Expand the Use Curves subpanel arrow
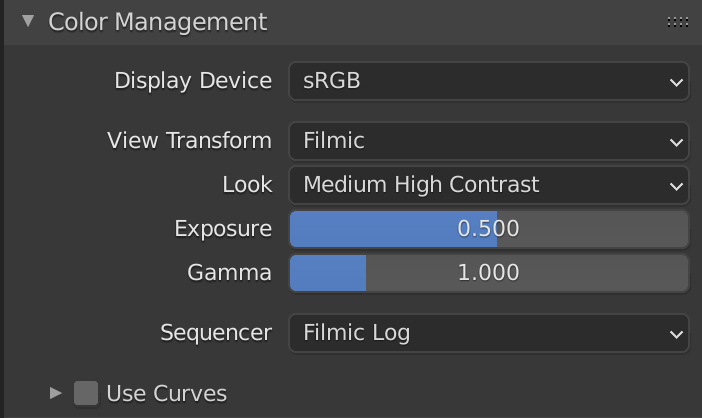702x418 pixels. [x=56, y=393]
